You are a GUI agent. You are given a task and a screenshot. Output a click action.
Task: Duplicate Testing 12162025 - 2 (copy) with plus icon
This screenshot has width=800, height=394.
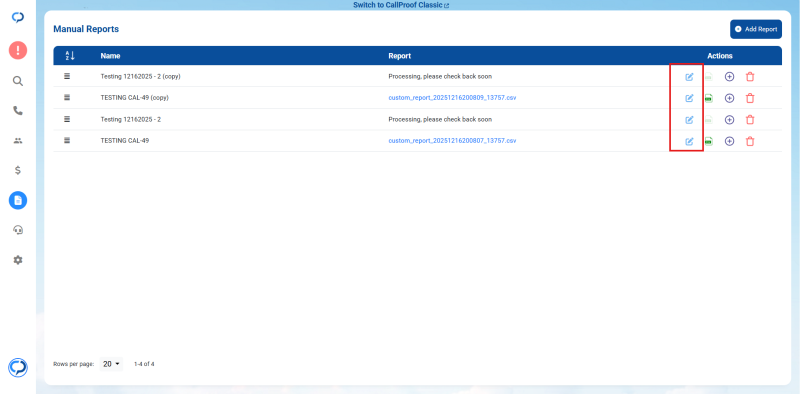click(x=730, y=77)
